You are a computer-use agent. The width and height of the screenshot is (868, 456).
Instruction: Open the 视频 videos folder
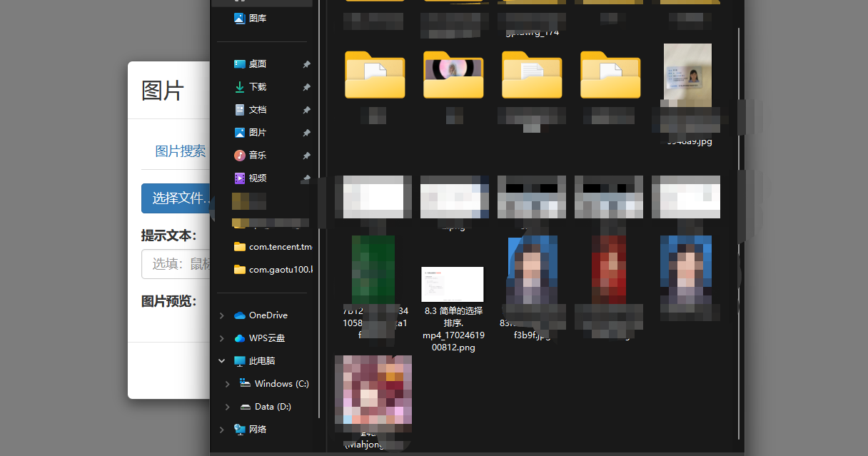point(257,178)
